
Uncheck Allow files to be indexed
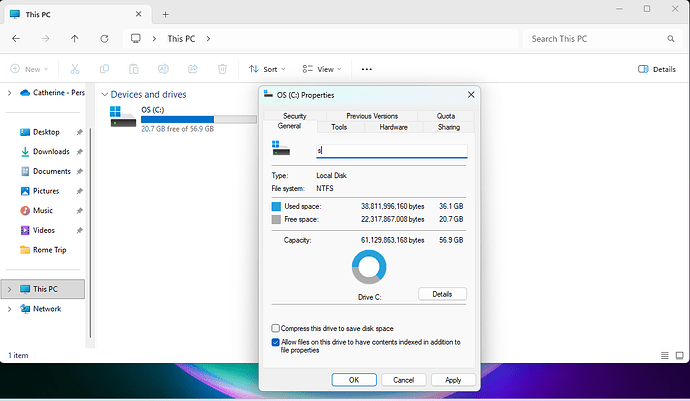[275, 342]
